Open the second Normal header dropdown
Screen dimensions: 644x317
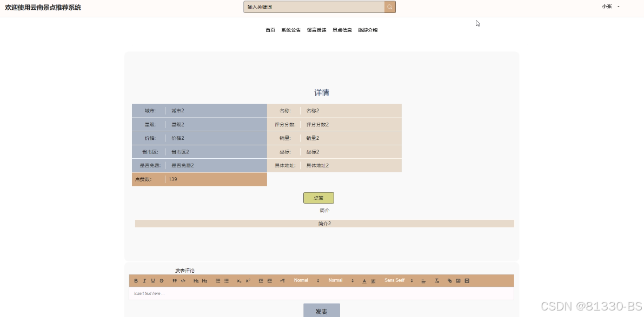coord(341,280)
